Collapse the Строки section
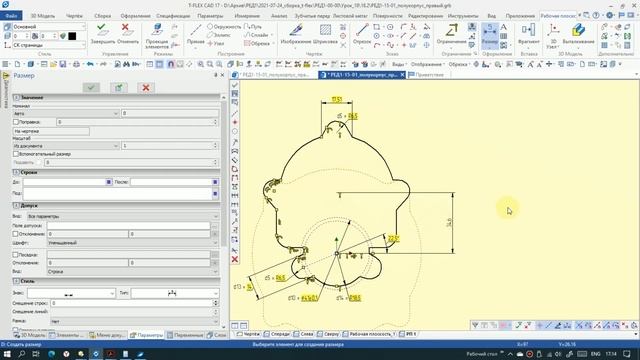 coord(16,172)
